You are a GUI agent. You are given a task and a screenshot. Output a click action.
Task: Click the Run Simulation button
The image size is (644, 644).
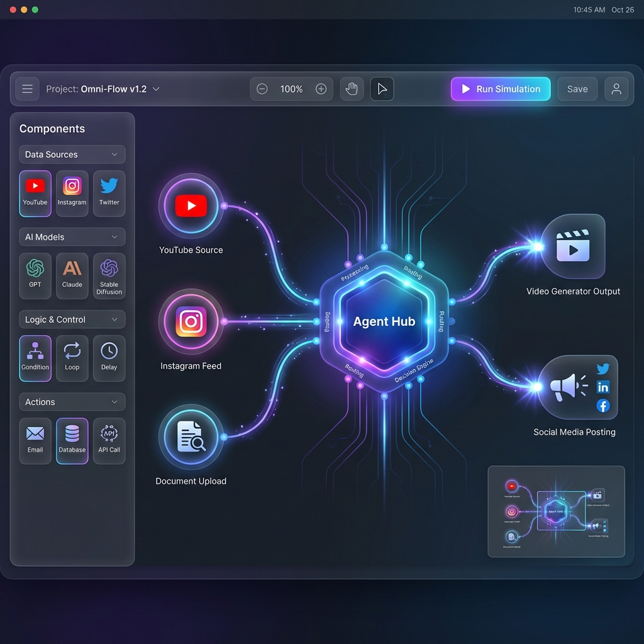(x=500, y=89)
